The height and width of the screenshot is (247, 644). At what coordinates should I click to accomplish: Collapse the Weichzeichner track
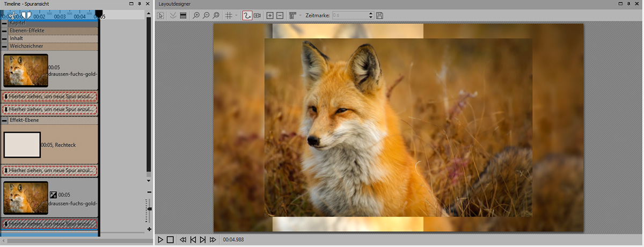pyautogui.click(x=5, y=46)
